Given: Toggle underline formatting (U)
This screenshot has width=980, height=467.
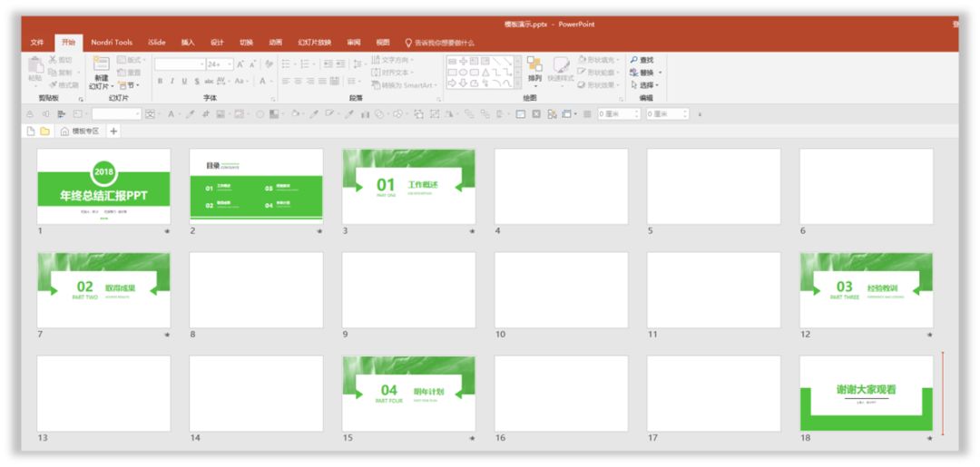Looking at the screenshot, I should 184,82.
